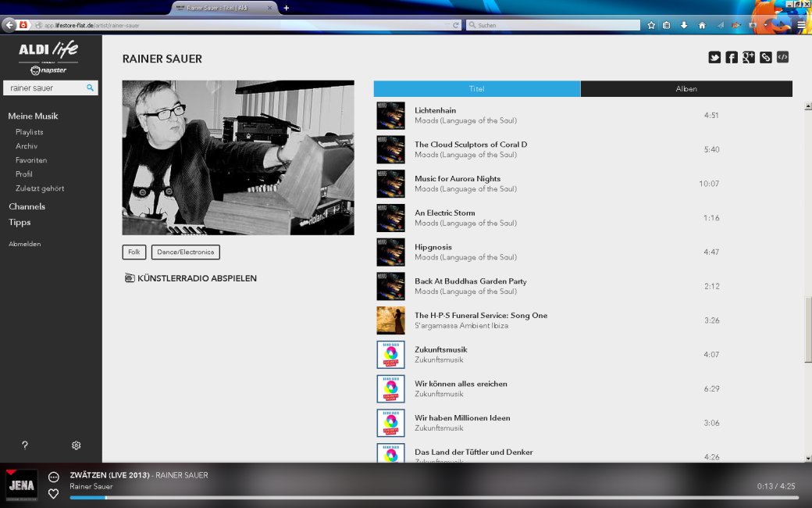Focus the Firefox Suchen search box
This screenshot has height=508, width=812.
[x=553, y=25]
